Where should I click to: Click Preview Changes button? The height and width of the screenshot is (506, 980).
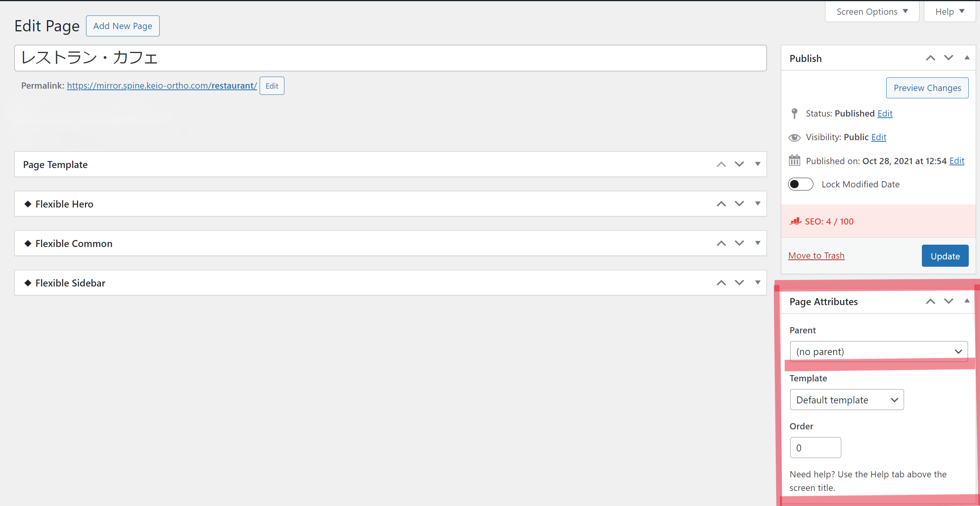click(927, 88)
